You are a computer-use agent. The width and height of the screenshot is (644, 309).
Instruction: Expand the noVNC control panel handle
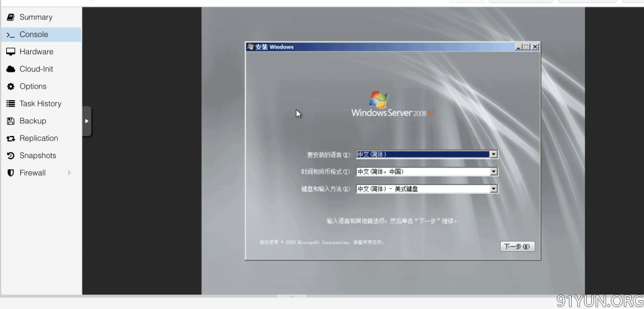pyautogui.click(x=87, y=121)
